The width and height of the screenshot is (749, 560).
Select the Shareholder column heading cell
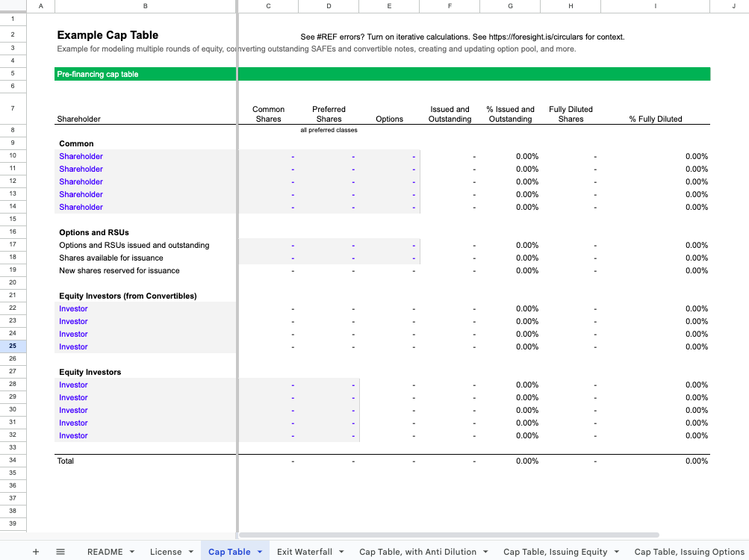pyautogui.click(x=79, y=119)
